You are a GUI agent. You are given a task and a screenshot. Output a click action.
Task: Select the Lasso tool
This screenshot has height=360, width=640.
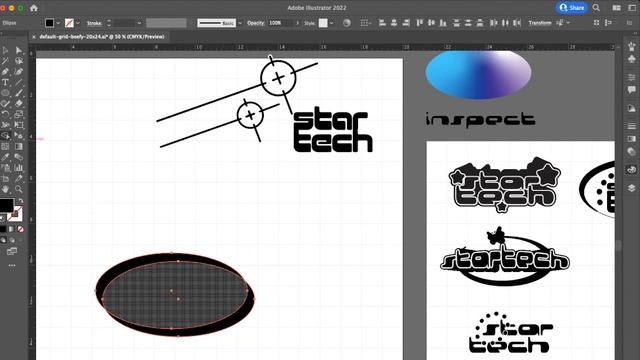19,61
